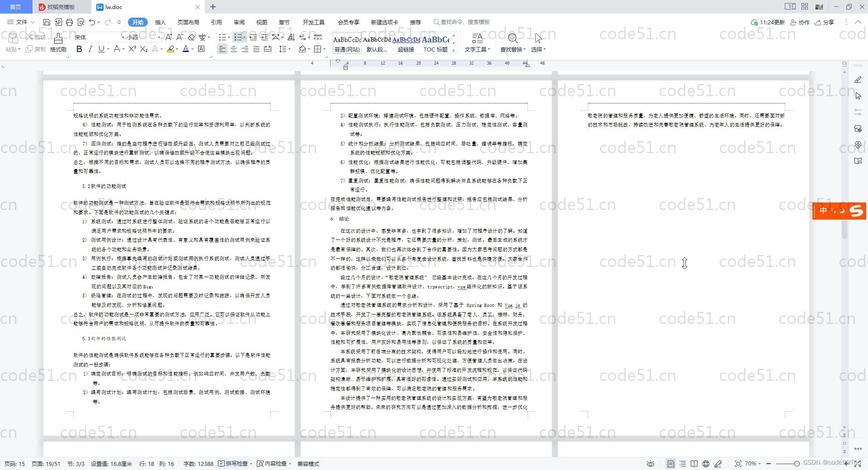Viewport: 868px width, 470px height.
Task: Click the Cut (剪切) scissors button
Action: click(x=36, y=37)
